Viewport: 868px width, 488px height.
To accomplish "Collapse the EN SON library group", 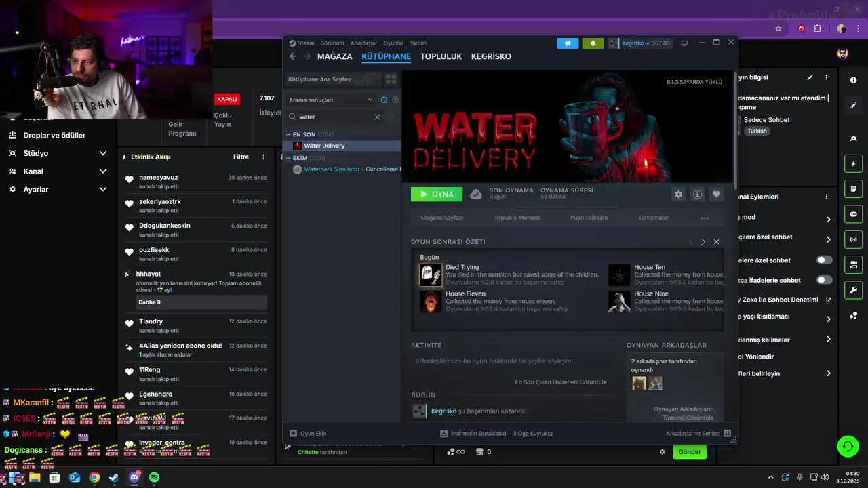I will click(288, 134).
